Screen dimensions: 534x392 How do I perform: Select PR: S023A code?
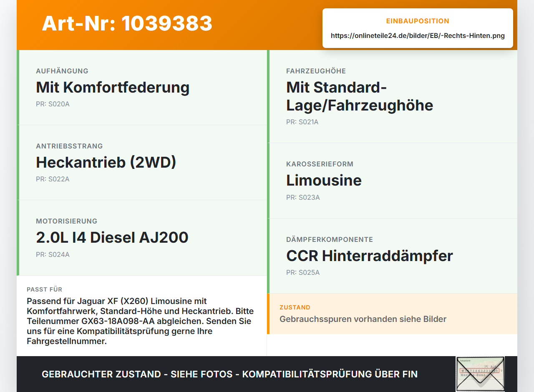[303, 197]
